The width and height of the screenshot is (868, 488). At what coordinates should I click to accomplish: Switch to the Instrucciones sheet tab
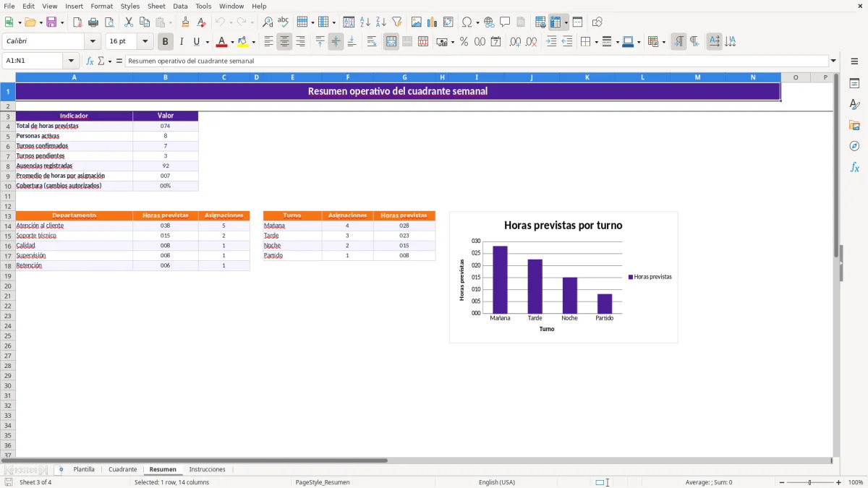(207, 469)
